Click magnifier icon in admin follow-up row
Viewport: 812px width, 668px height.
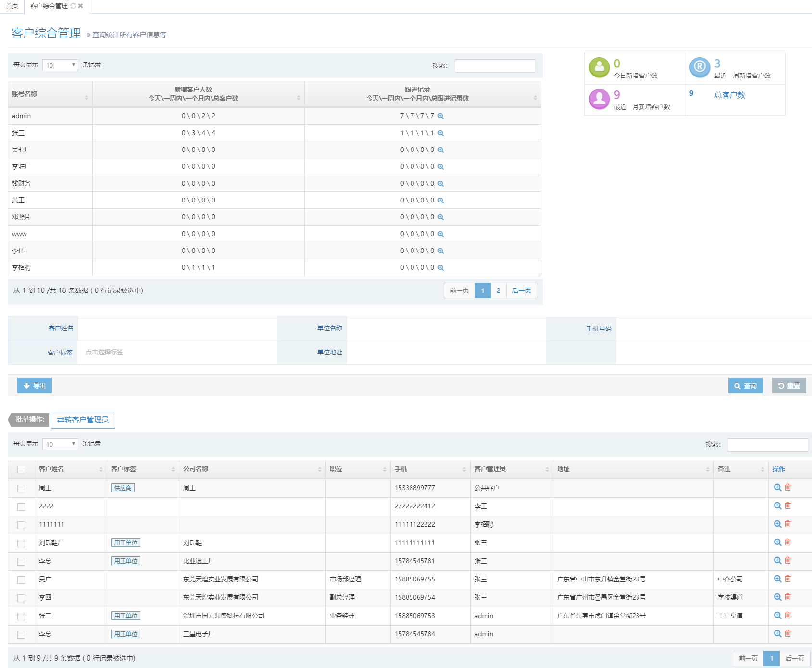pos(440,116)
